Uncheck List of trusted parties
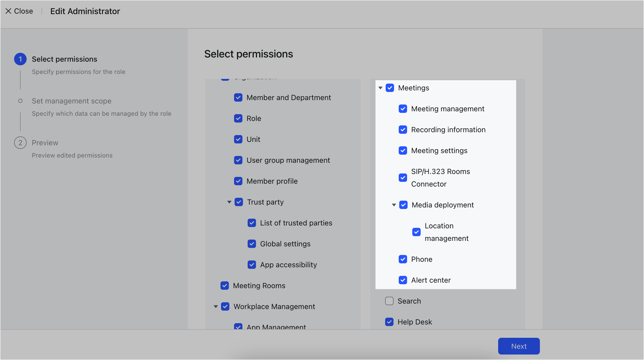 pyautogui.click(x=252, y=223)
